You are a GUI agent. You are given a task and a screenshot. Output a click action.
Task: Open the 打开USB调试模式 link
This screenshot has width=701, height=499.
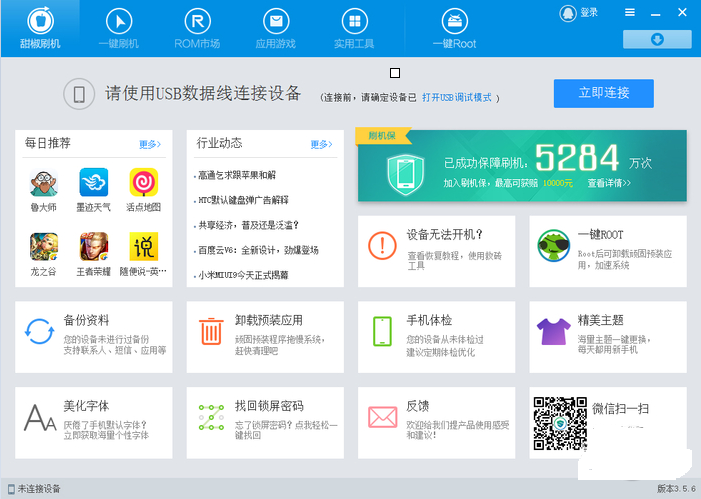coord(456,97)
